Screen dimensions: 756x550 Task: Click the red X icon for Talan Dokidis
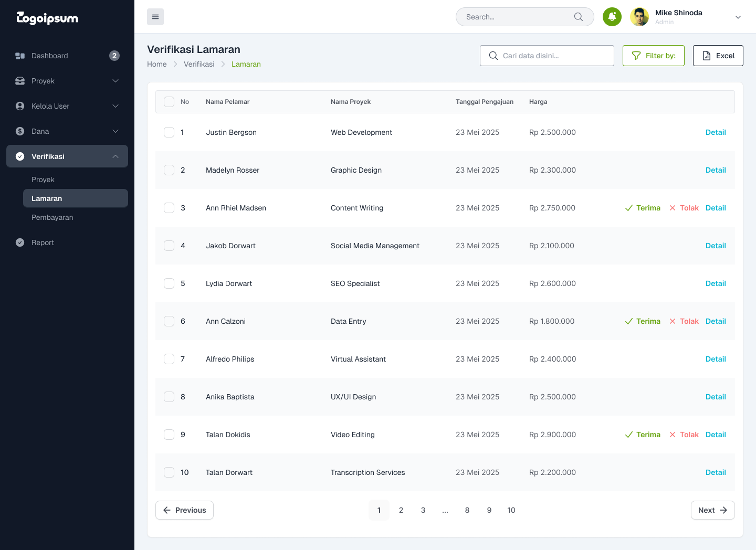(x=673, y=435)
